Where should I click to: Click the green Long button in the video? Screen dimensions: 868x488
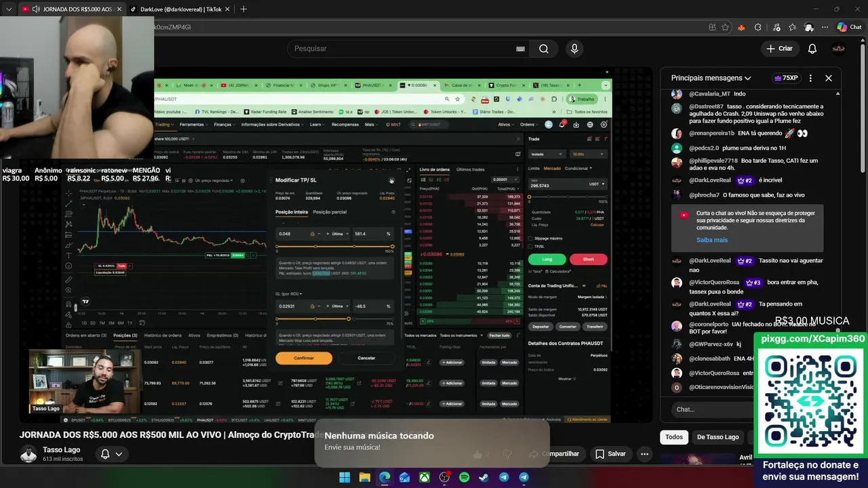(x=547, y=259)
